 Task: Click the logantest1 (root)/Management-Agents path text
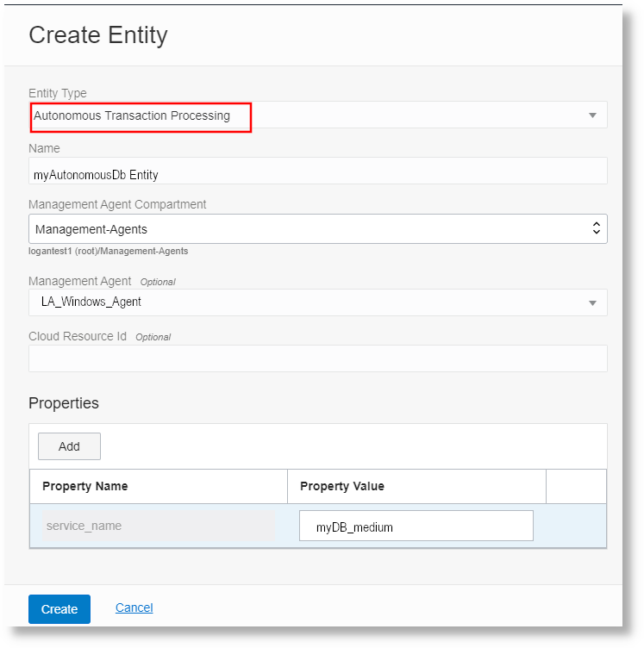click(109, 252)
